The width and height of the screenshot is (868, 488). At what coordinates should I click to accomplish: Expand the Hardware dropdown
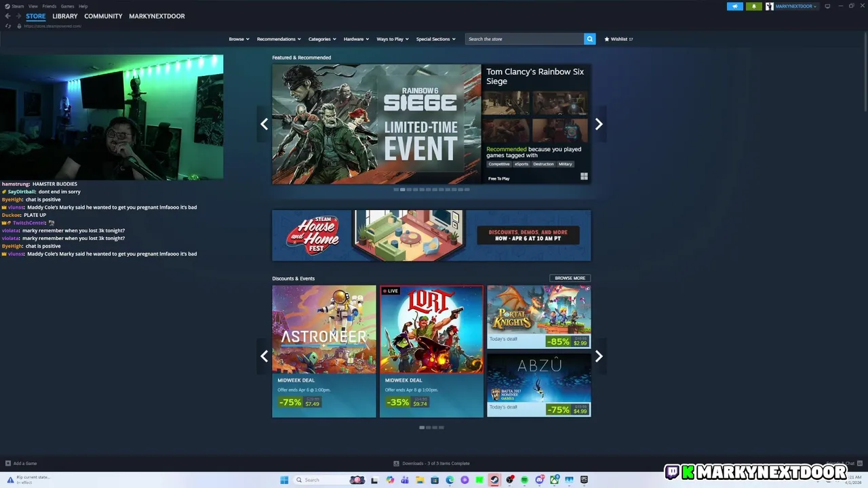tap(356, 39)
